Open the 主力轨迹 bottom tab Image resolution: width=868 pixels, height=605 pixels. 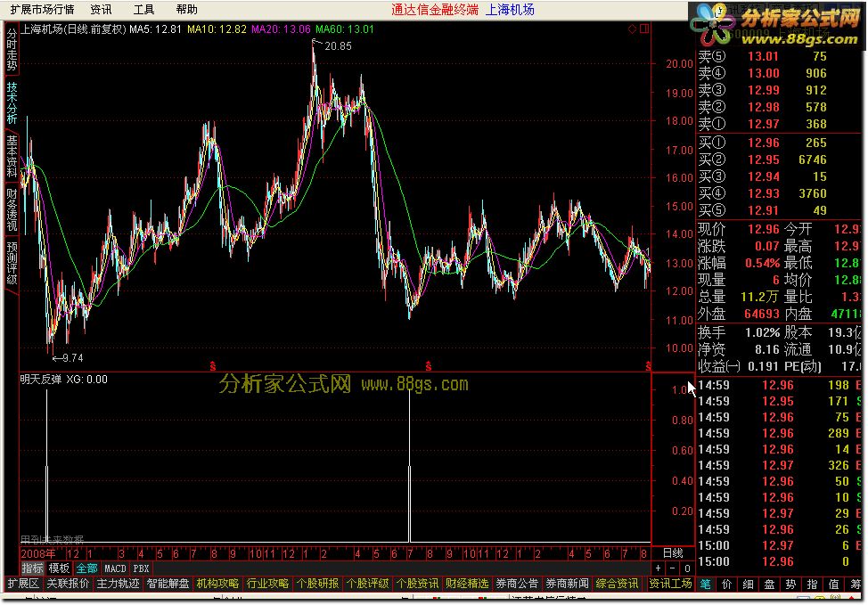click(118, 584)
